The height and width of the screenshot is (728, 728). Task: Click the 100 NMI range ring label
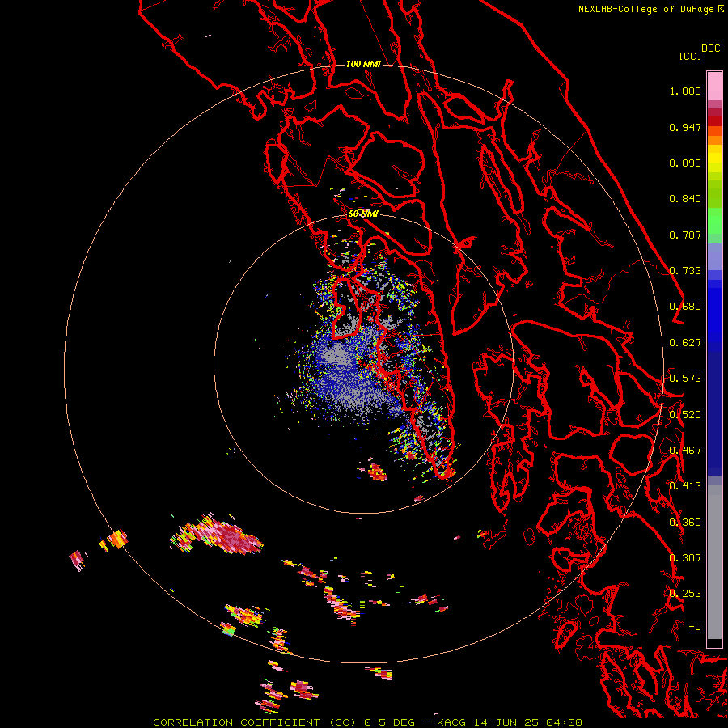363,64
